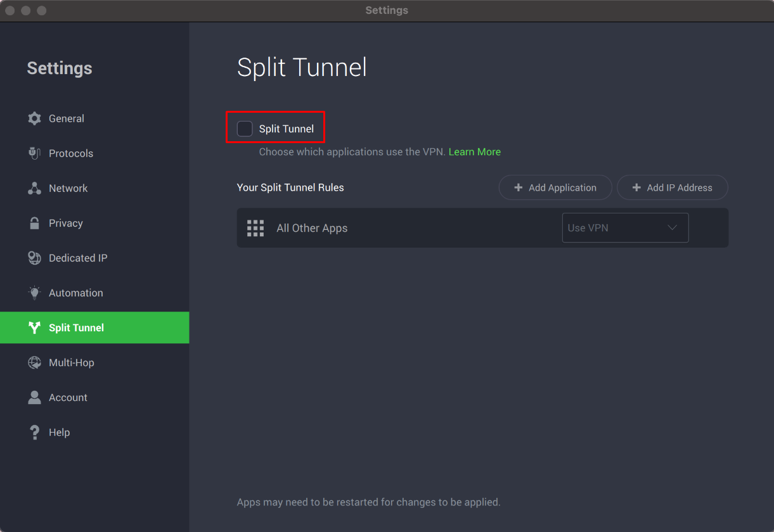The height and width of the screenshot is (532, 774).
Task: Expand the dropdown chevron for All Other Apps
Action: coord(673,228)
